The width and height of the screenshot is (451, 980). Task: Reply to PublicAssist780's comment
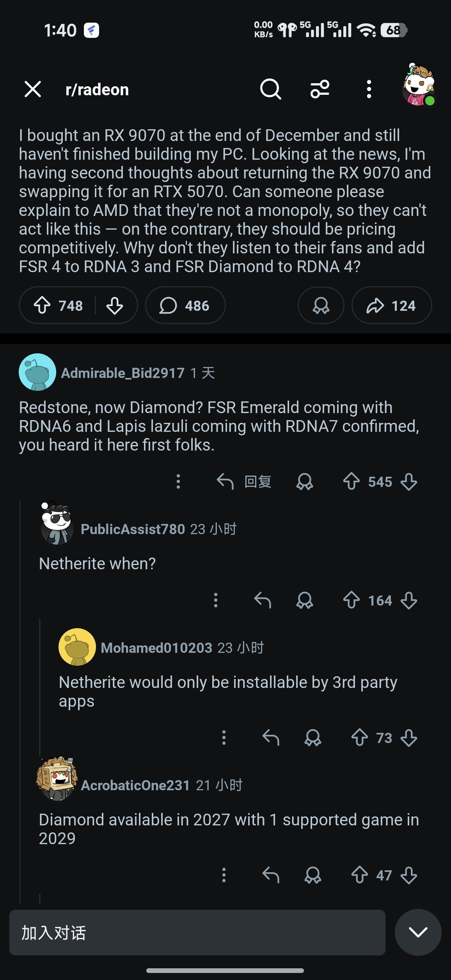point(263,600)
